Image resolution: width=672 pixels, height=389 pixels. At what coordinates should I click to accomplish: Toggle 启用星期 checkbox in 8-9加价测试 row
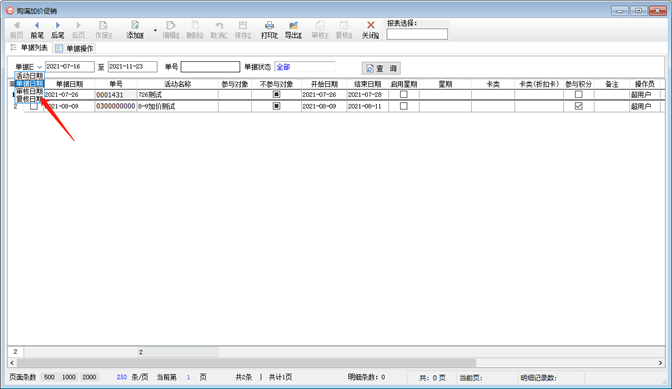(x=404, y=106)
